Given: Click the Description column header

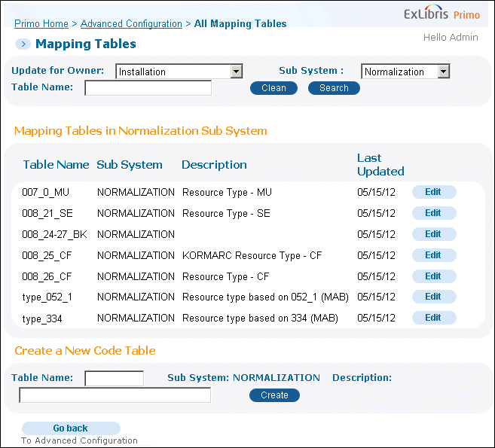Looking at the screenshot, I should pyautogui.click(x=214, y=165).
